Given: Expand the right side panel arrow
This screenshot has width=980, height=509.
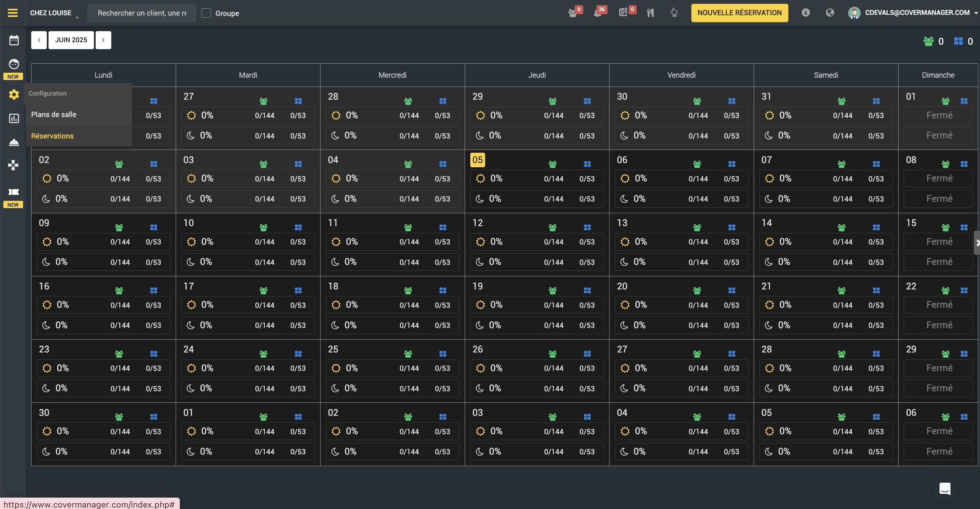Looking at the screenshot, I should point(977,242).
